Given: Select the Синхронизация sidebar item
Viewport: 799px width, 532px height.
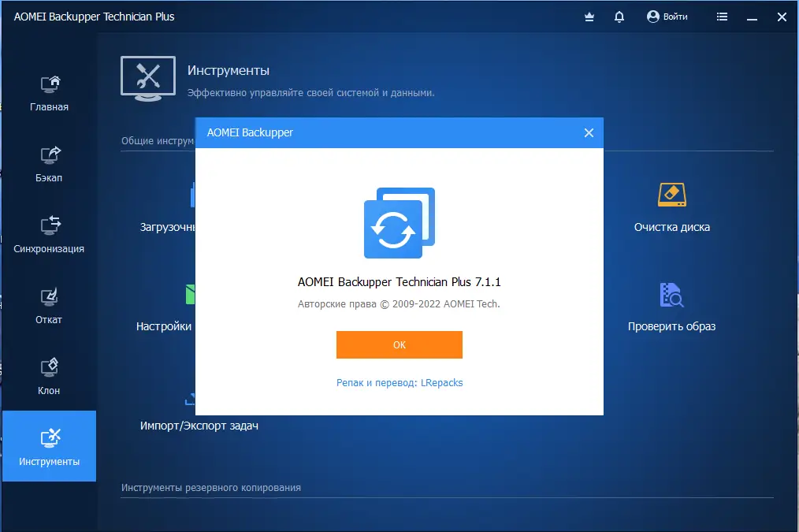Looking at the screenshot, I should 49,235.
